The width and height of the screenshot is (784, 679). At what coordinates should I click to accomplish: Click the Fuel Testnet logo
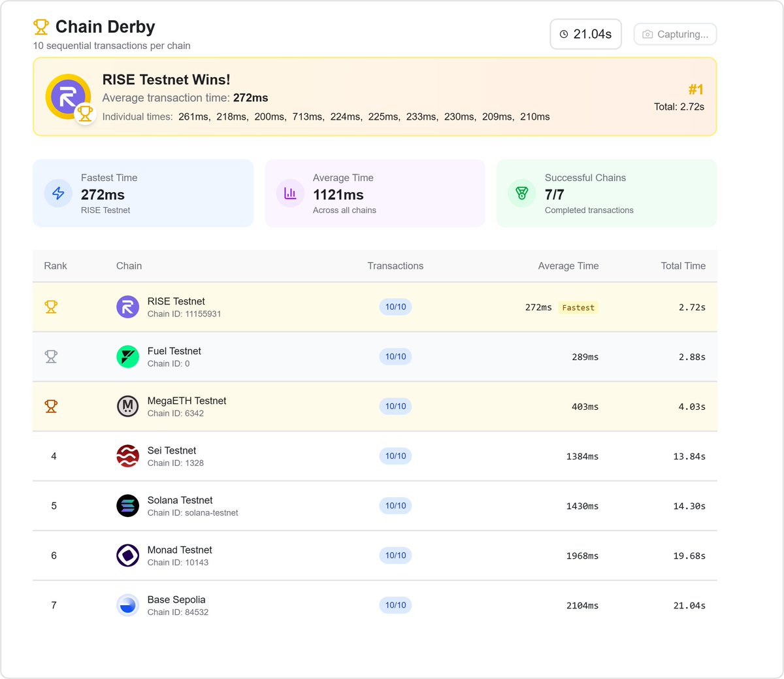[x=127, y=356]
